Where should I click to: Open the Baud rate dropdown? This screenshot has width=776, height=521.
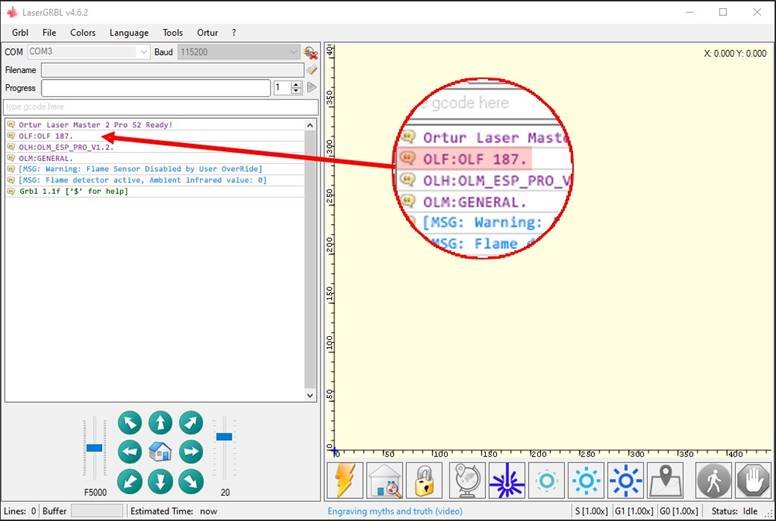click(x=239, y=52)
